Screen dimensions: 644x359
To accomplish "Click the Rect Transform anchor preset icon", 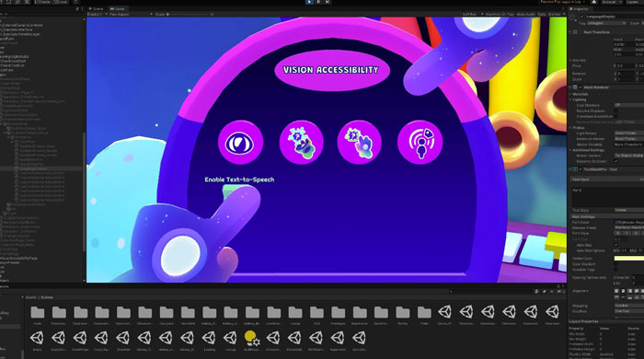I will pyautogui.click(x=575, y=32).
